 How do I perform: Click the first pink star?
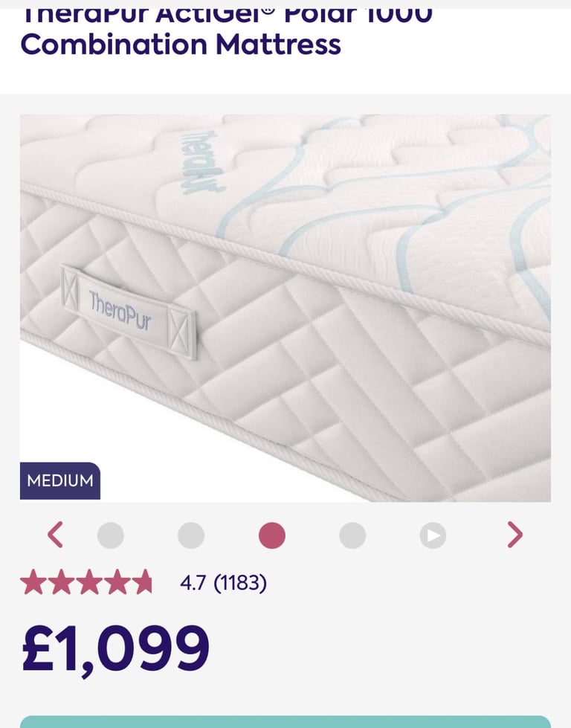[x=33, y=582]
